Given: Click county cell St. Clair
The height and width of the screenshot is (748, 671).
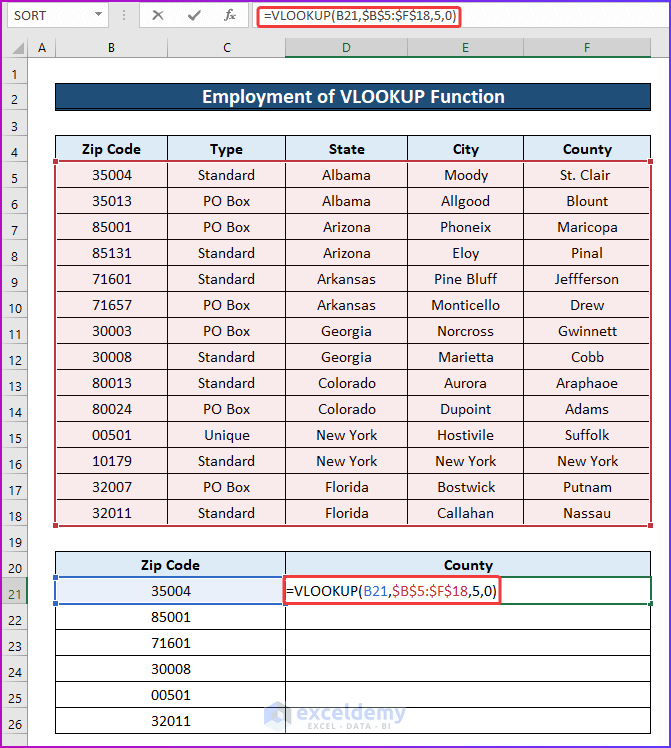Looking at the screenshot, I should tap(587, 175).
